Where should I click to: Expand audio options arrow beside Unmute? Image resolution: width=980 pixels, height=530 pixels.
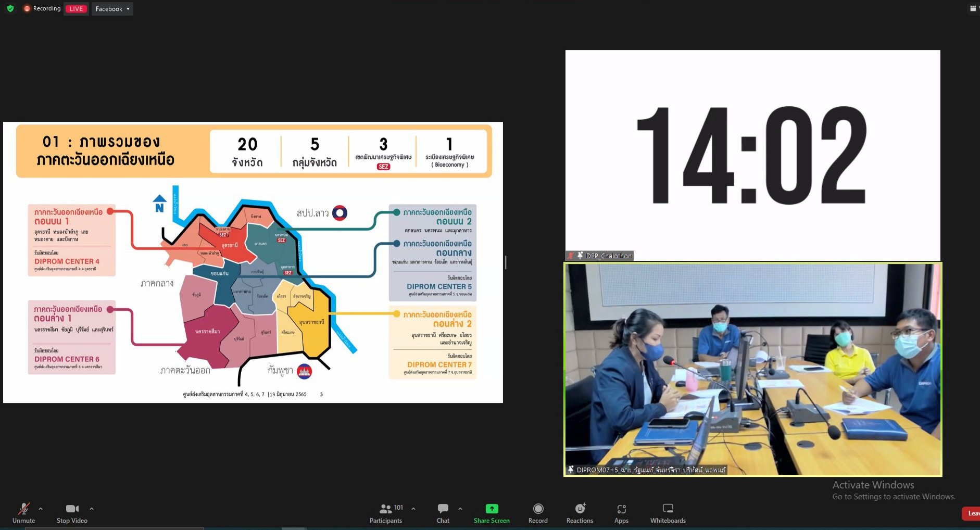click(41, 509)
